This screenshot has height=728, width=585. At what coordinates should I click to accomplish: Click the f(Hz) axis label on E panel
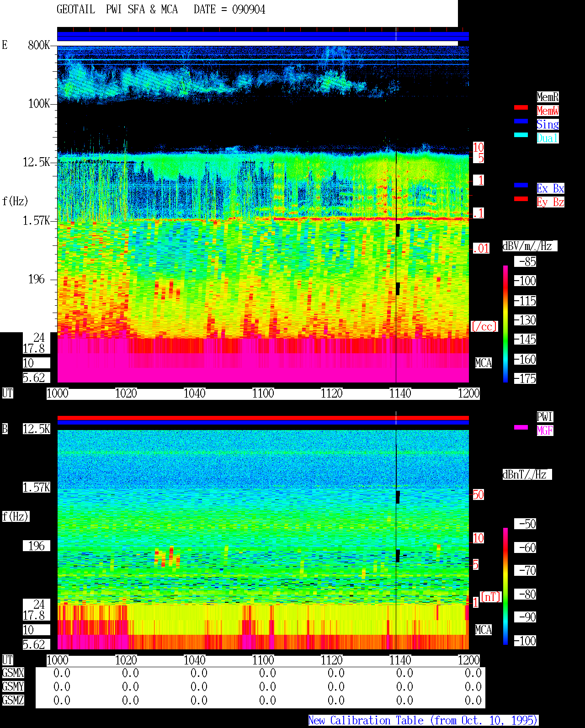coord(15,201)
